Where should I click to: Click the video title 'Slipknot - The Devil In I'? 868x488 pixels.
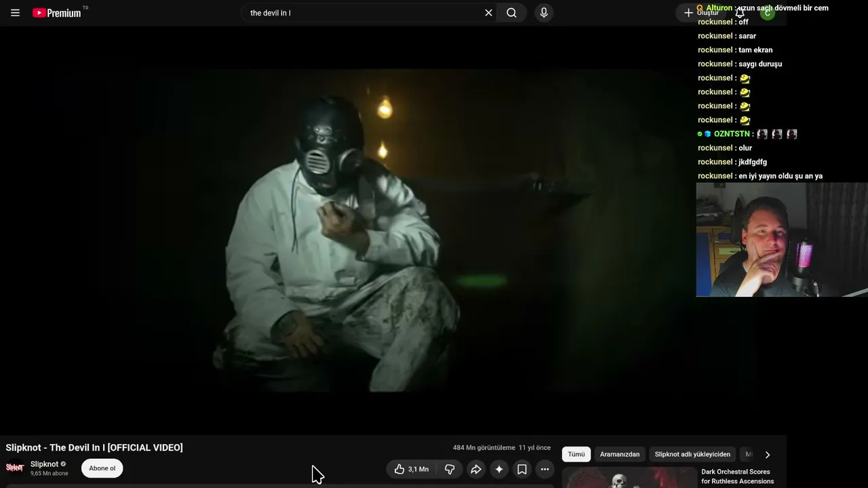click(94, 447)
